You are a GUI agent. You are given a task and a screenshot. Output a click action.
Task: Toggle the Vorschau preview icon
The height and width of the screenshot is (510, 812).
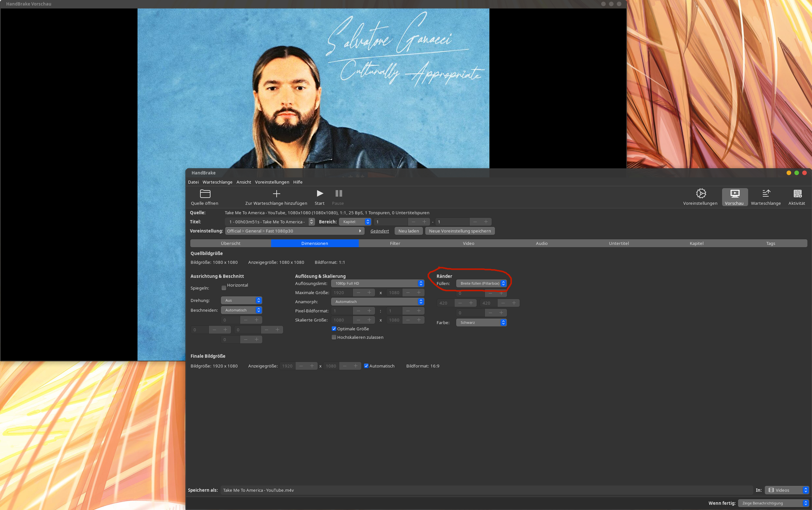[734, 194]
